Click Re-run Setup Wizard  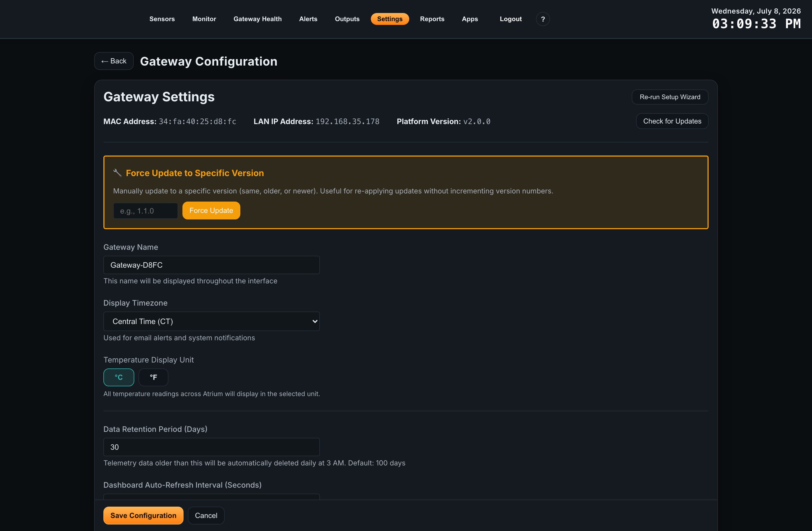(x=670, y=97)
